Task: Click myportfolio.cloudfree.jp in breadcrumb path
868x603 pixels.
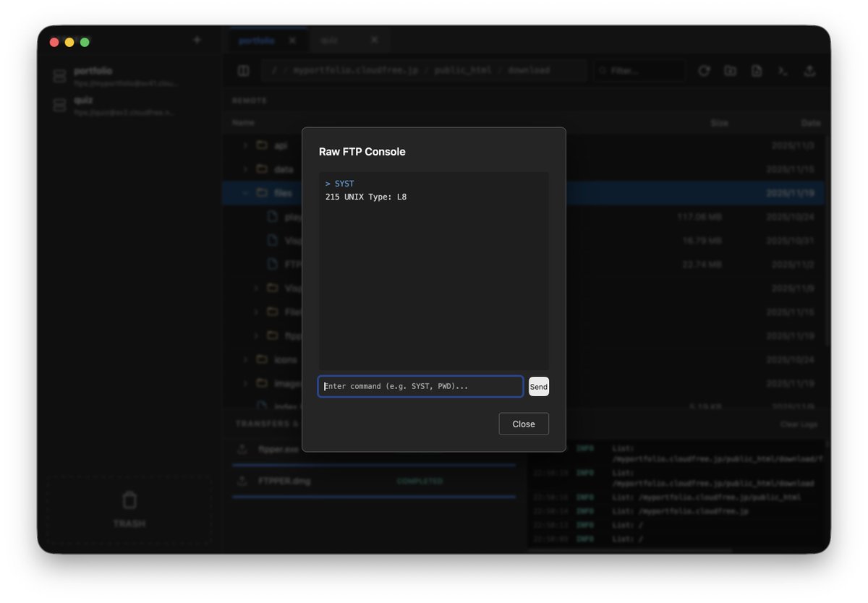Action: [356, 70]
